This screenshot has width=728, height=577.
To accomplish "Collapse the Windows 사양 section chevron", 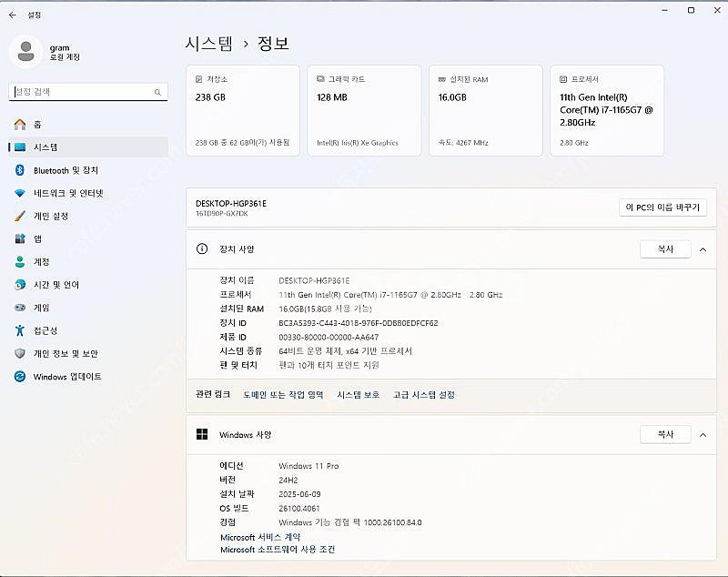I will [x=703, y=435].
